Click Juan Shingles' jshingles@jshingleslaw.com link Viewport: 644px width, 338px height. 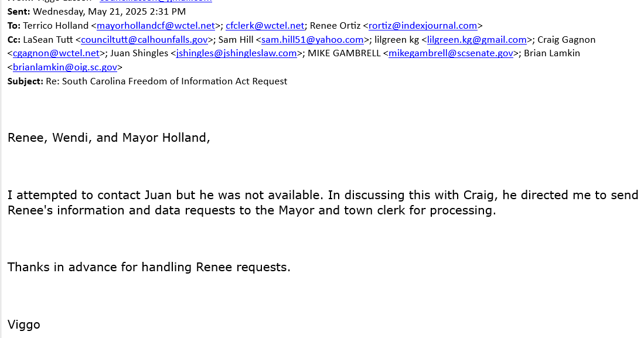click(236, 54)
